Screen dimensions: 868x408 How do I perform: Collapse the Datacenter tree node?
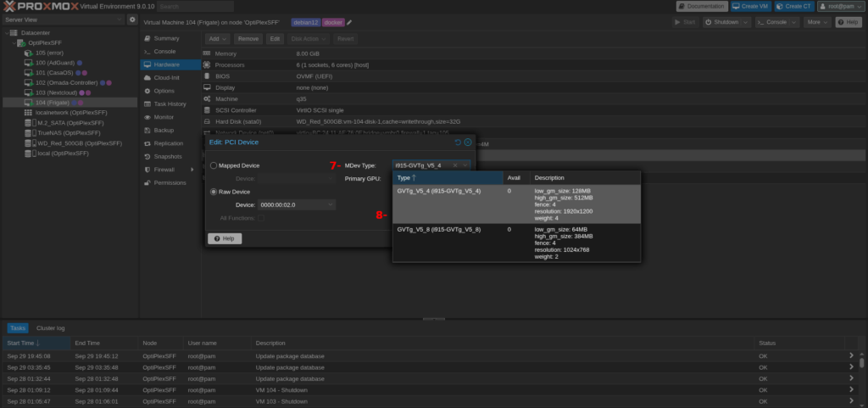(x=8, y=32)
